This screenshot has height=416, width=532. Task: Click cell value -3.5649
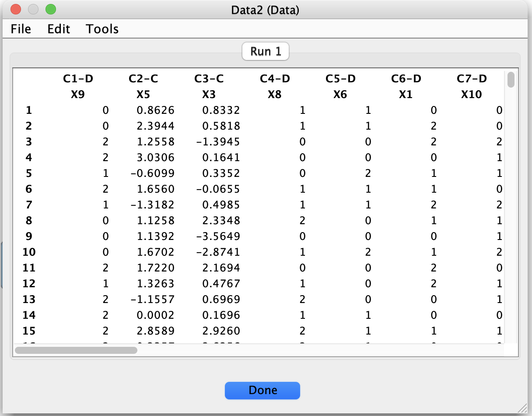(x=218, y=236)
